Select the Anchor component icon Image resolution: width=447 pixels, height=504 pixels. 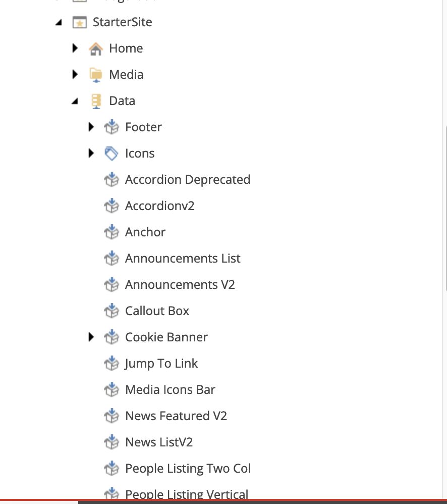tap(111, 232)
